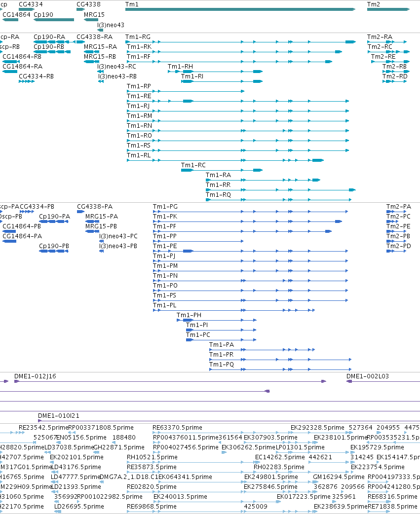Click the CG14864 gene label
This screenshot has height=514, width=420.
click(16, 15)
